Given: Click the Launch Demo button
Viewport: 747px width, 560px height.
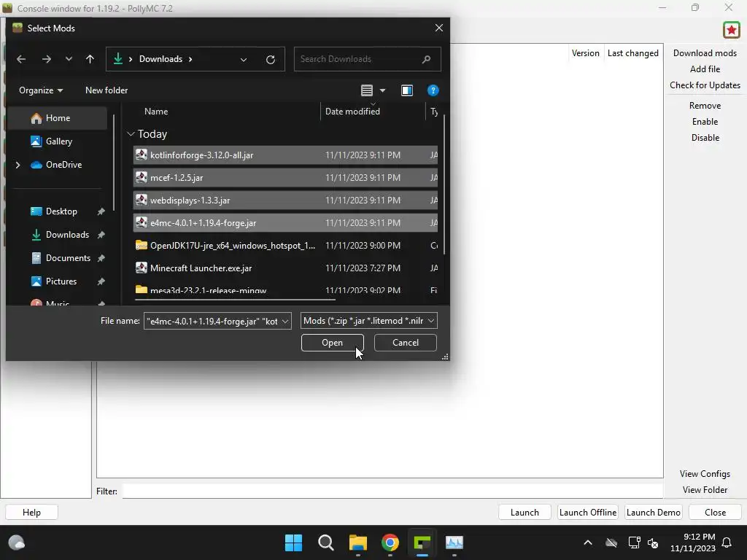Looking at the screenshot, I should [653, 513].
